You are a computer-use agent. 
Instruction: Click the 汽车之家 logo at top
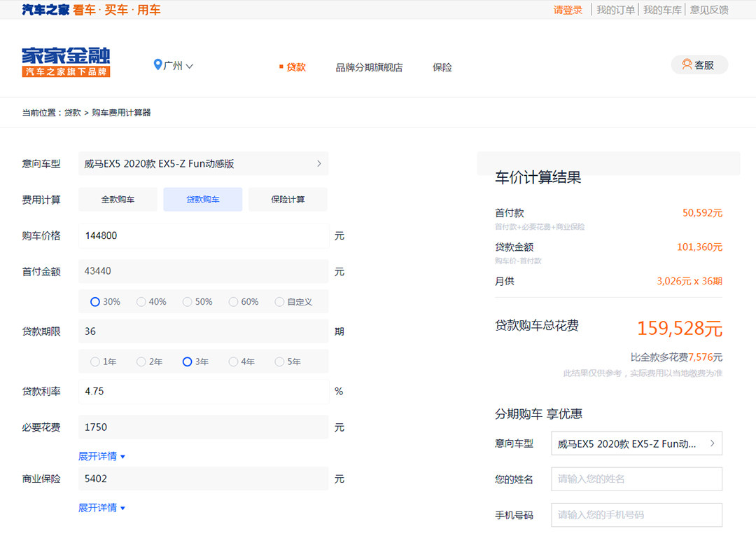(x=45, y=10)
